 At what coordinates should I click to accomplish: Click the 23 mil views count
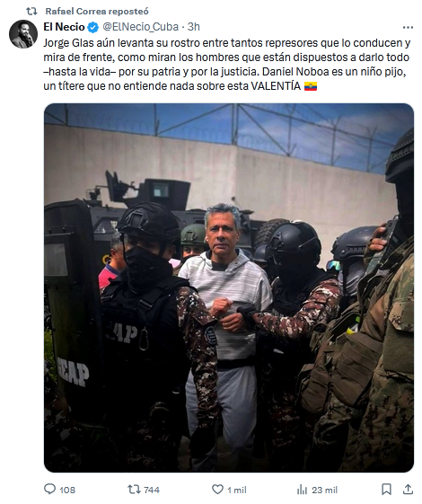pos(324,490)
